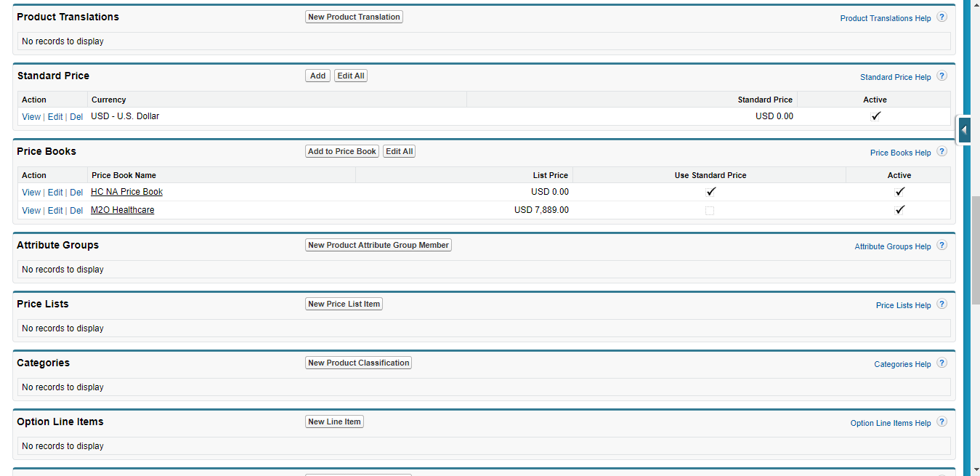This screenshot has height=476, width=980.
Task: Open Standard Price help question-mark icon
Action: click(x=941, y=76)
